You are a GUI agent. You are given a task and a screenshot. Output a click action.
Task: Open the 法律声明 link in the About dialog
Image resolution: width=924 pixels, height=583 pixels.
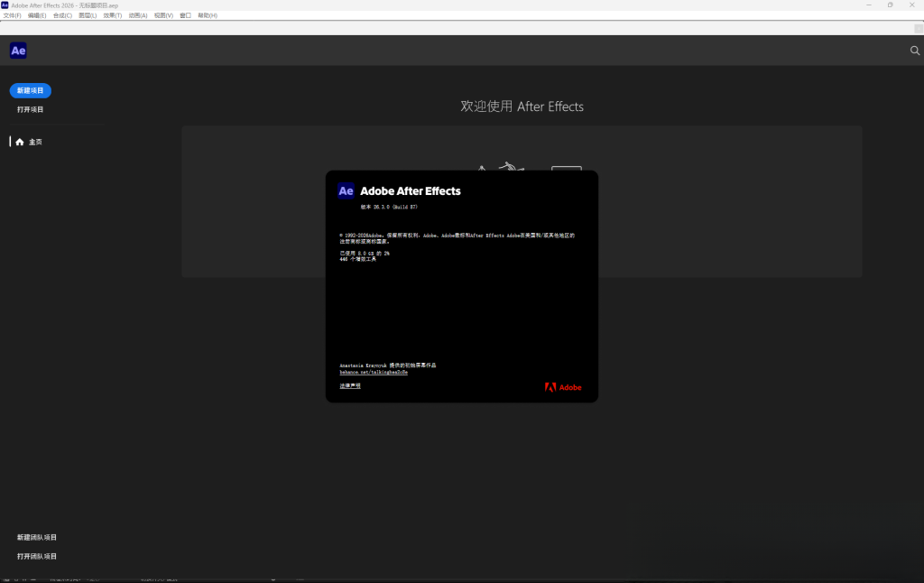tap(350, 385)
